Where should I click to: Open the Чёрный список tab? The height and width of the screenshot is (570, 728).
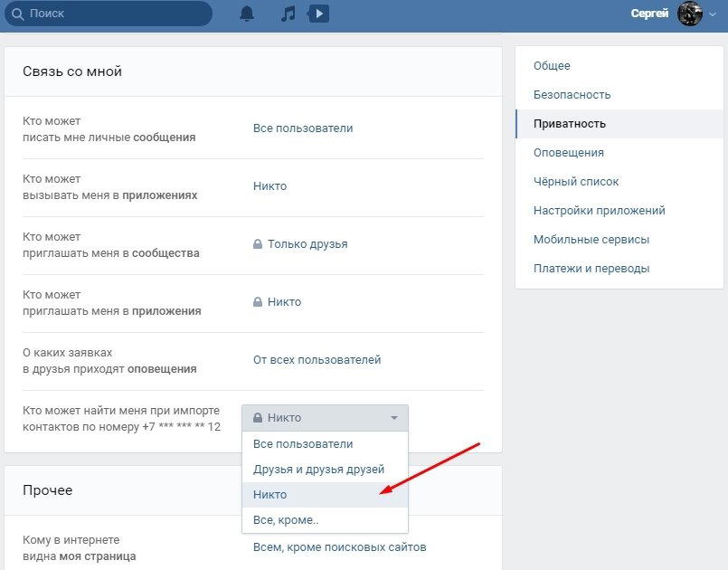point(619,182)
